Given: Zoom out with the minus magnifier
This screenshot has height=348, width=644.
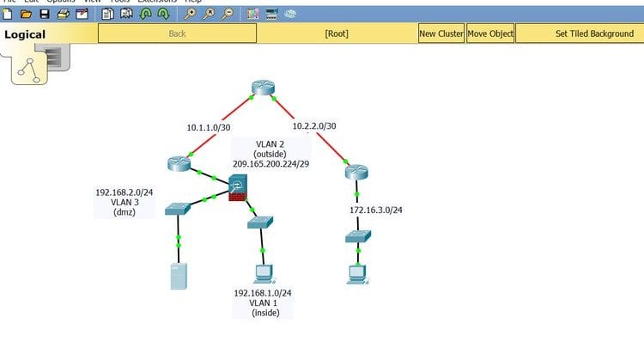Looking at the screenshot, I should click(228, 14).
